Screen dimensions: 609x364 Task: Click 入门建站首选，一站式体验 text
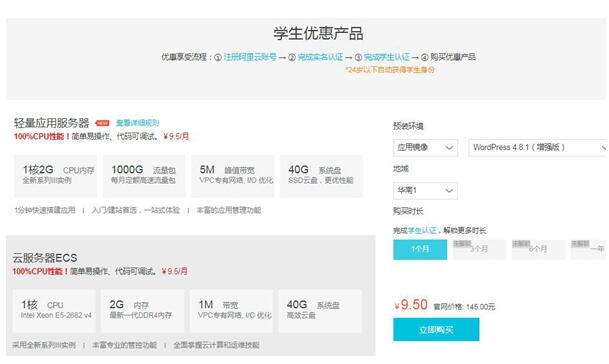pyautogui.click(x=136, y=210)
